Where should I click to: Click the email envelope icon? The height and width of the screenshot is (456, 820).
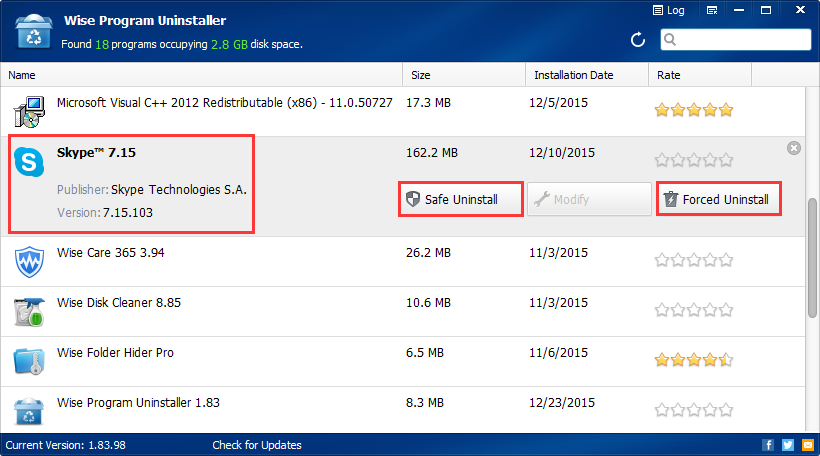click(x=808, y=445)
